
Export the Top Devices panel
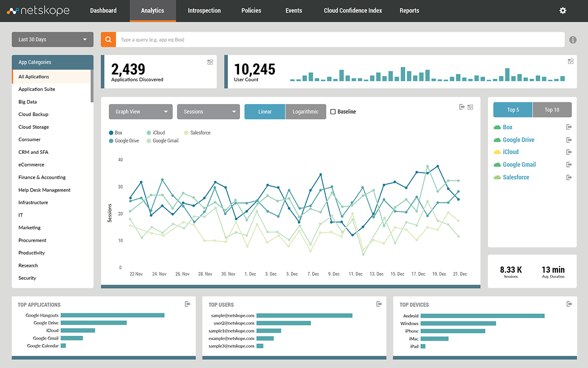click(569, 304)
